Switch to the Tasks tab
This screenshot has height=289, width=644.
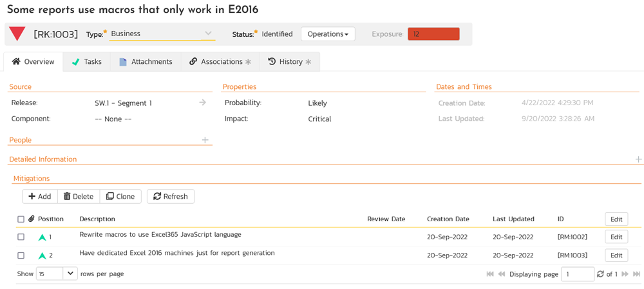[x=87, y=62]
